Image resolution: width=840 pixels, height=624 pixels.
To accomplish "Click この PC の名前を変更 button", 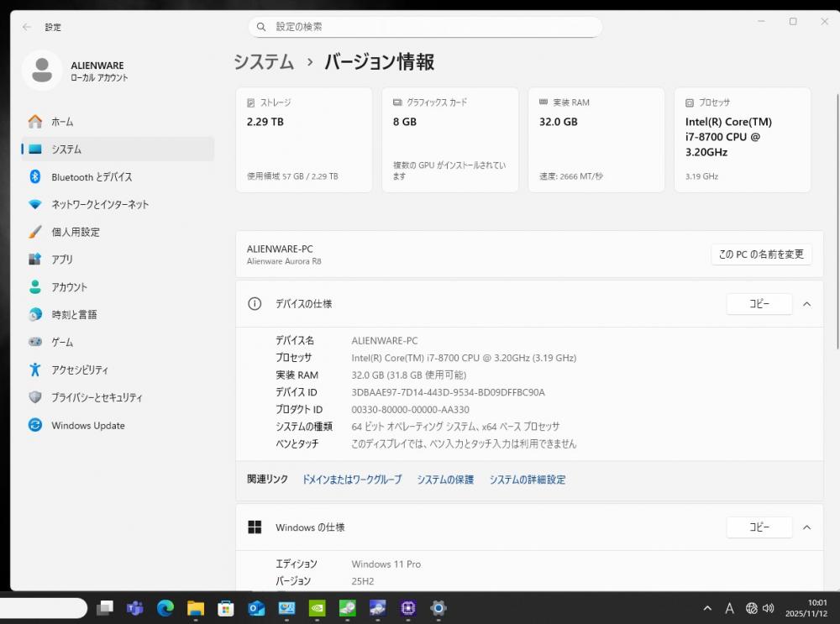I will point(761,254).
